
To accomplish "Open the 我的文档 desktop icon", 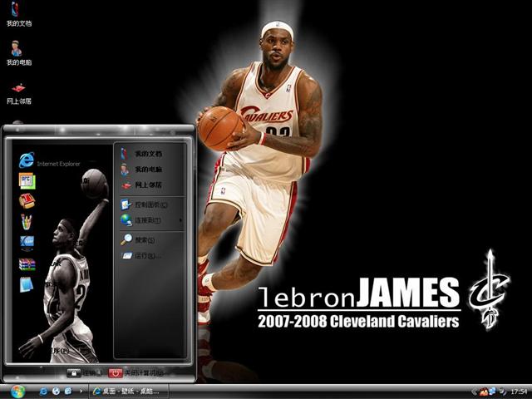I will click(18, 13).
